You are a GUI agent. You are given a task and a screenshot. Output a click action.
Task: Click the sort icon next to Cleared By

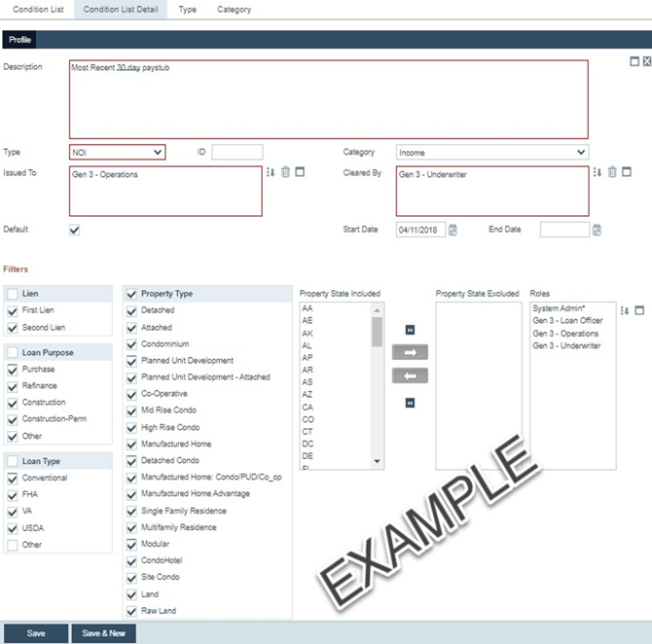click(598, 172)
